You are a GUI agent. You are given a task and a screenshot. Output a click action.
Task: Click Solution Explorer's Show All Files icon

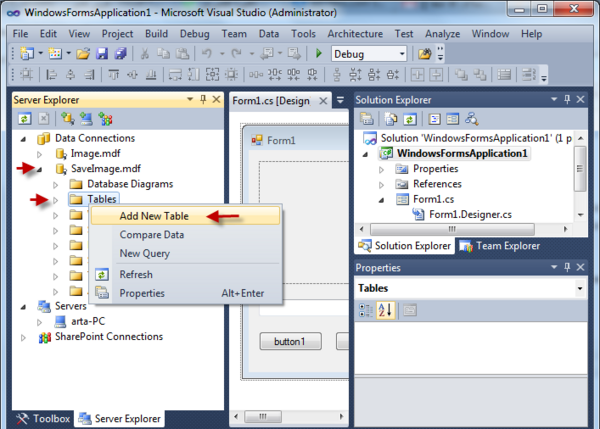pyautogui.click(x=391, y=119)
